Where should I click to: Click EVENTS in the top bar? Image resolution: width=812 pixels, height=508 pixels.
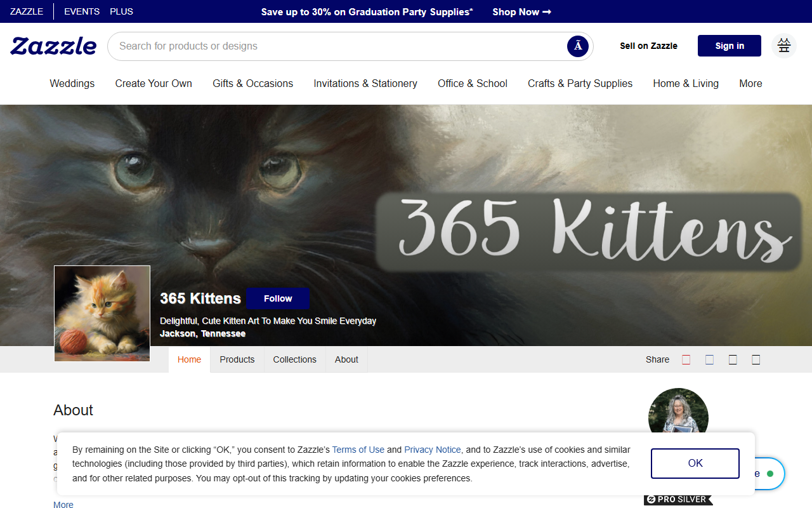point(82,11)
